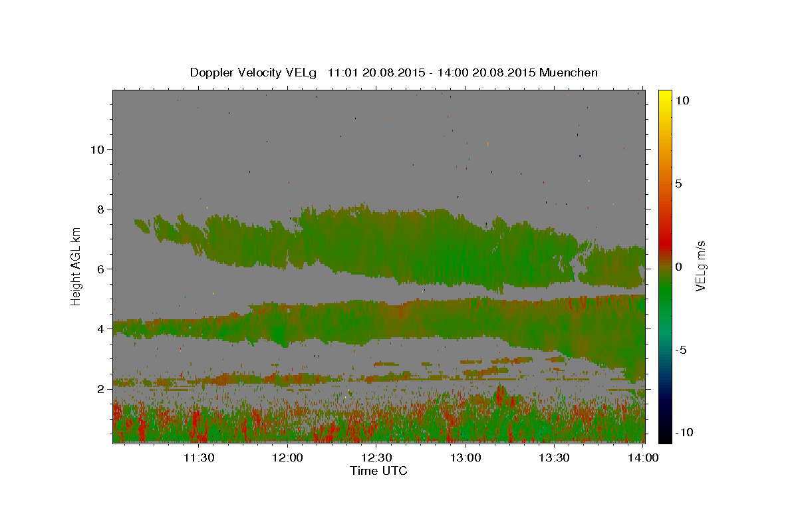The width and height of the screenshot is (798, 532).
Task: Click the 13:30 time tick label
Action: [555, 458]
